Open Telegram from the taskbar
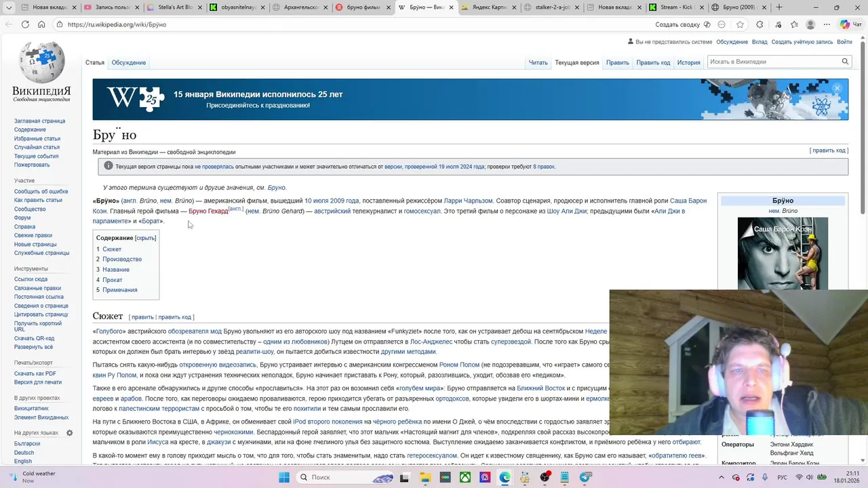 point(585,477)
